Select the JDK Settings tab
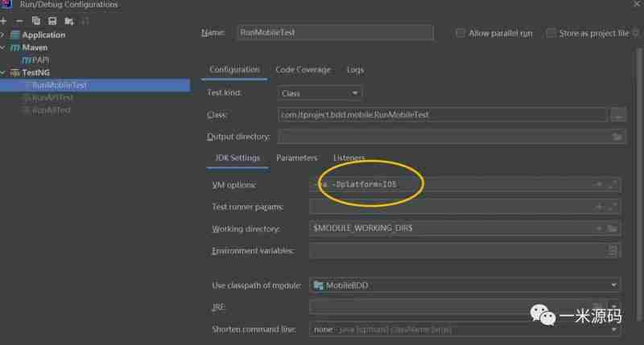 [237, 158]
